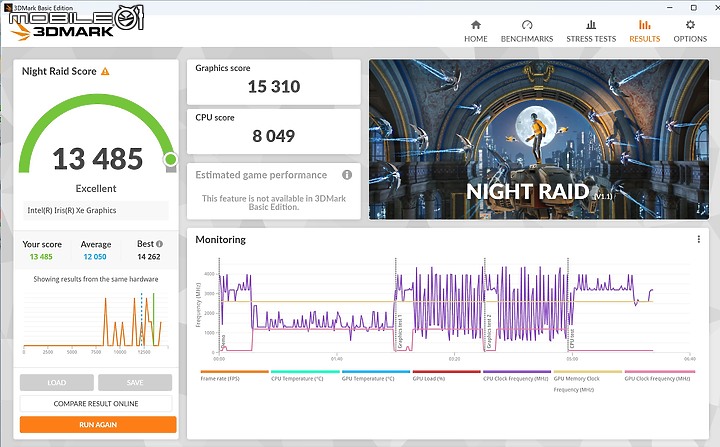Select the STRESS TESTS menu label
720x447 pixels.
coord(591,39)
